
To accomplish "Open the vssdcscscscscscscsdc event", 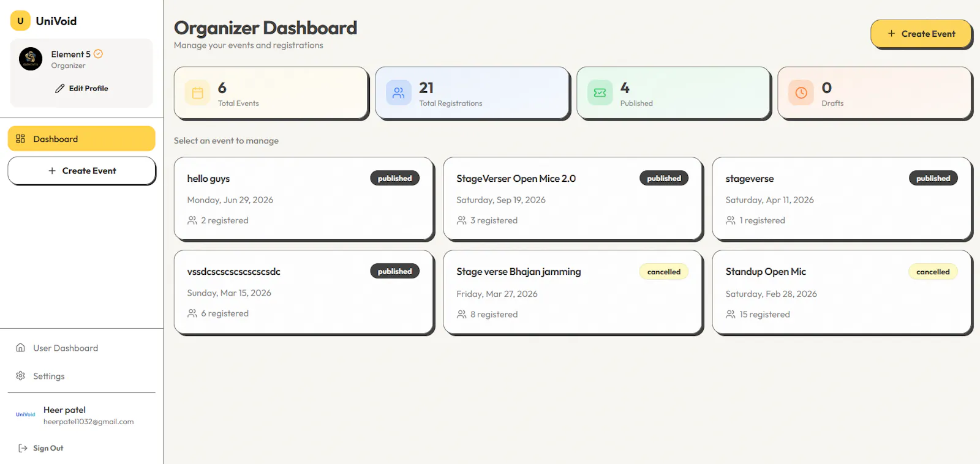I will click(x=304, y=292).
